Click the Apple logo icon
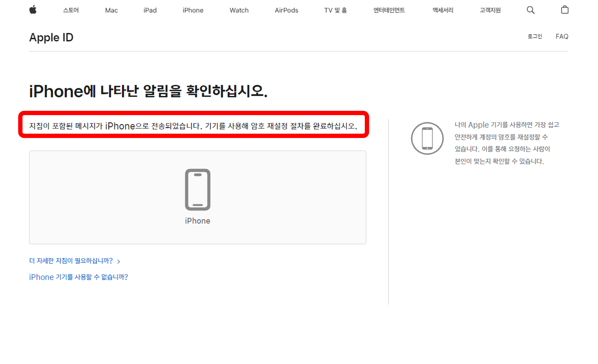Screen dimensions: 598x364 point(33,10)
